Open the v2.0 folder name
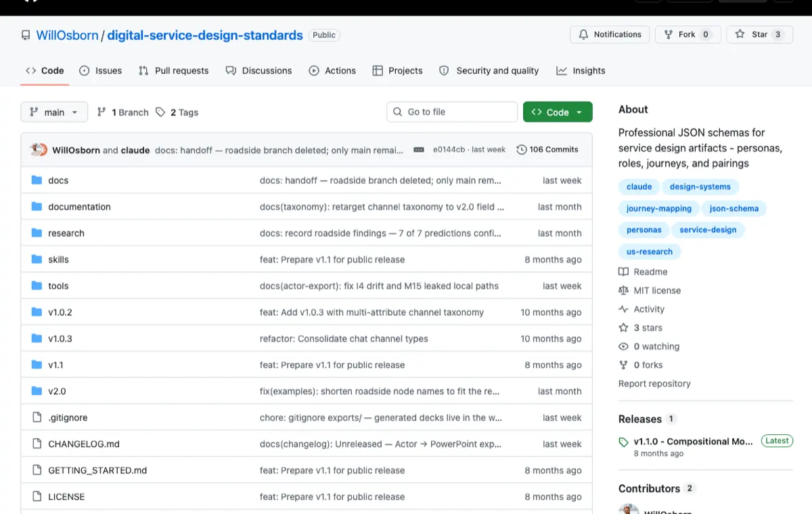812x514 pixels. [x=57, y=392]
